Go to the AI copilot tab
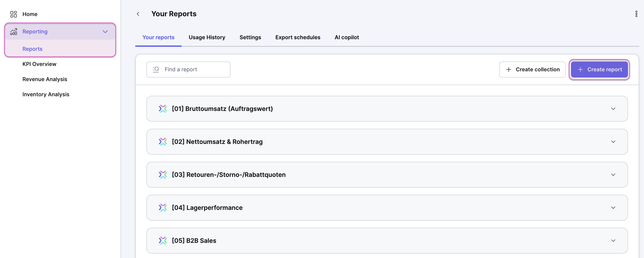Screen dimensions: 644x258 tap(346, 37)
